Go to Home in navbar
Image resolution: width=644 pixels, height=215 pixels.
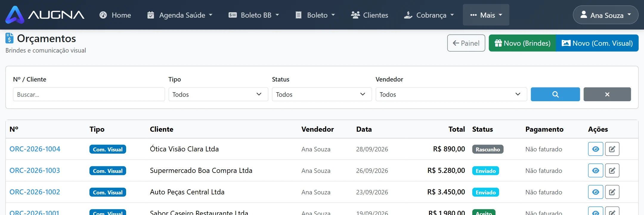click(115, 15)
